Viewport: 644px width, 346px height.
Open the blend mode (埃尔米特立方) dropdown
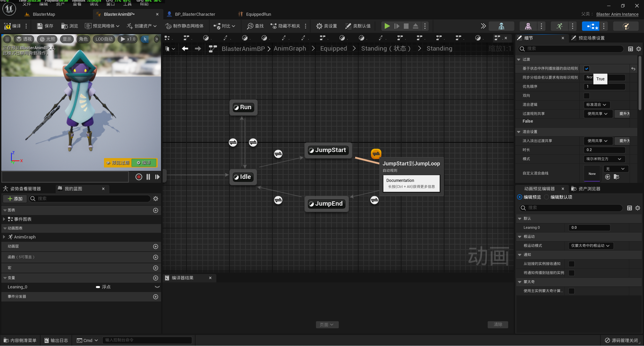[x=604, y=159]
